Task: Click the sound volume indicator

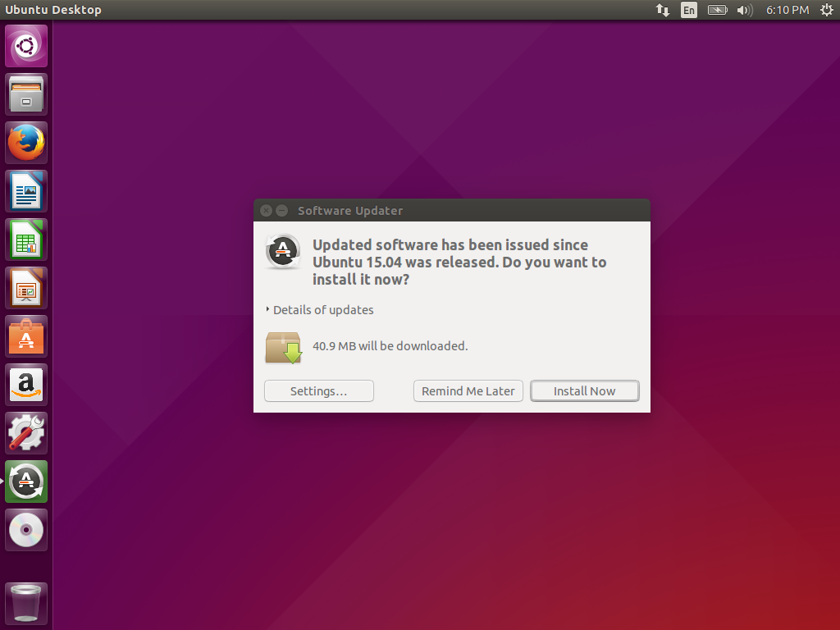Action: pyautogui.click(x=742, y=10)
